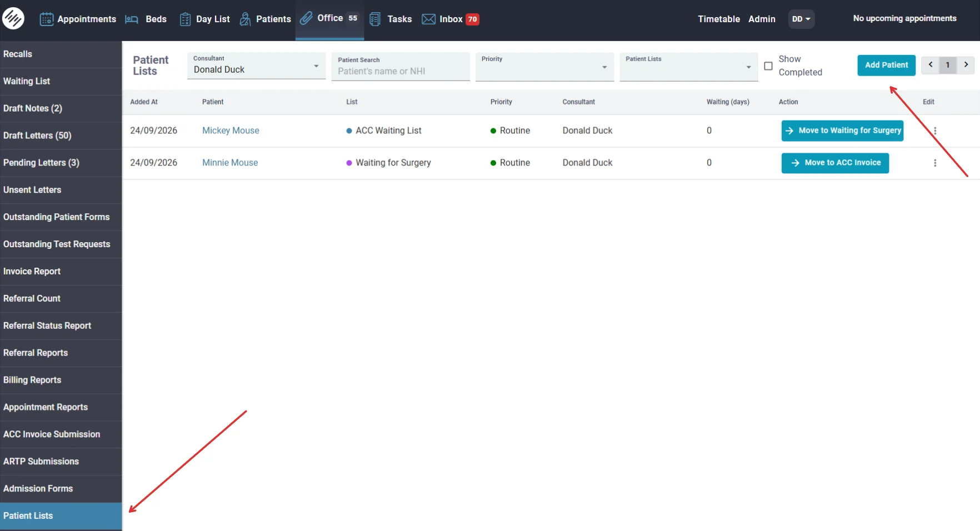Open Draft Notes (2) in sidebar
This screenshot has width=980, height=531.
click(61, 109)
